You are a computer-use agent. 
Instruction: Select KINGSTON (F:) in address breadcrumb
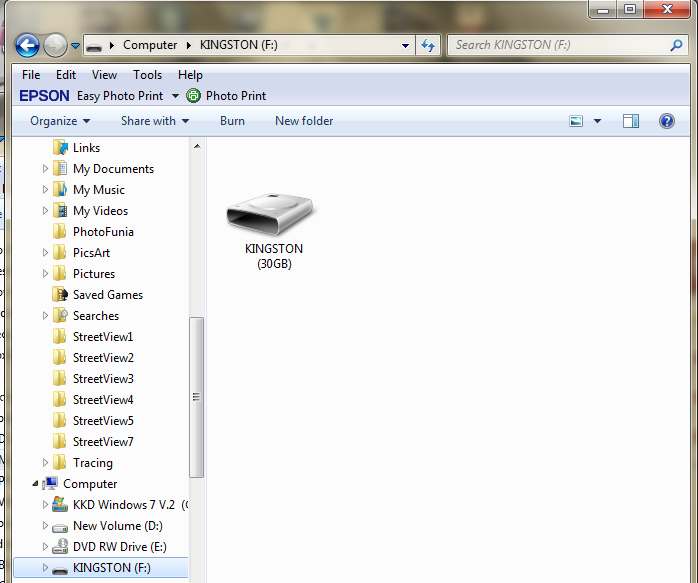click(239, 45)
